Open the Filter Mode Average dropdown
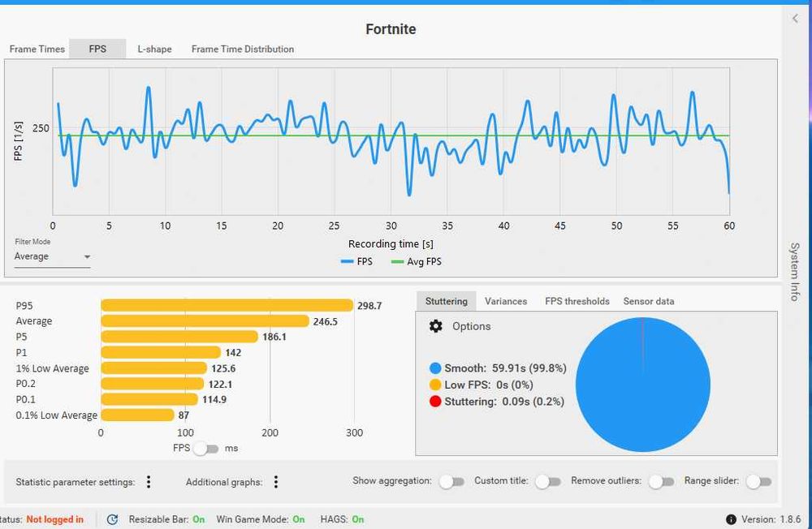 (x=52, y=256)
